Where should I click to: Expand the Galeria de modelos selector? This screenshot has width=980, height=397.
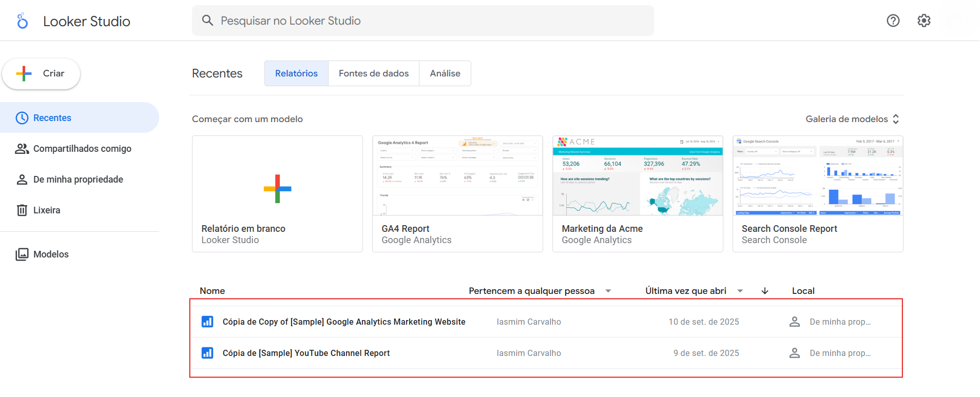pyautogui.click(x=852, y=119)
